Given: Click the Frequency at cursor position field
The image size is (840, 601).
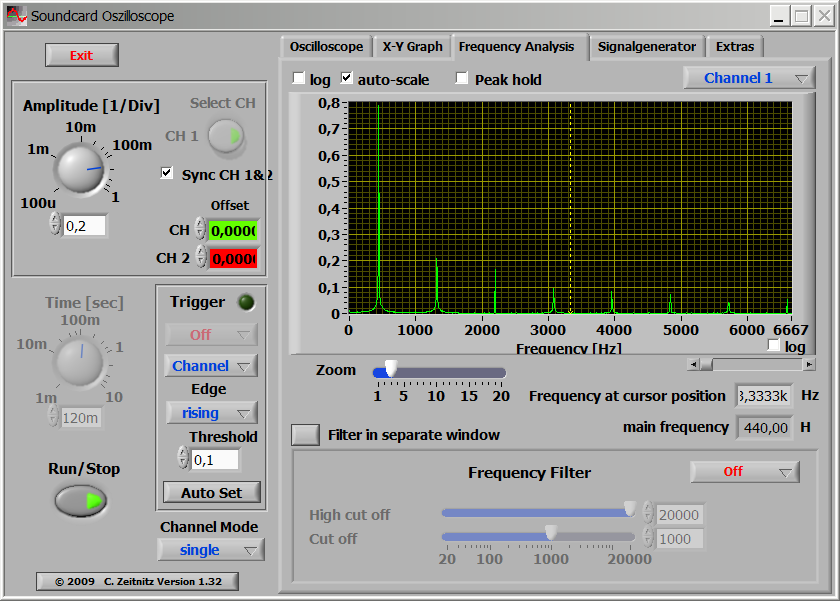Looking at the screenshot, I should click(x=763, y=396).
